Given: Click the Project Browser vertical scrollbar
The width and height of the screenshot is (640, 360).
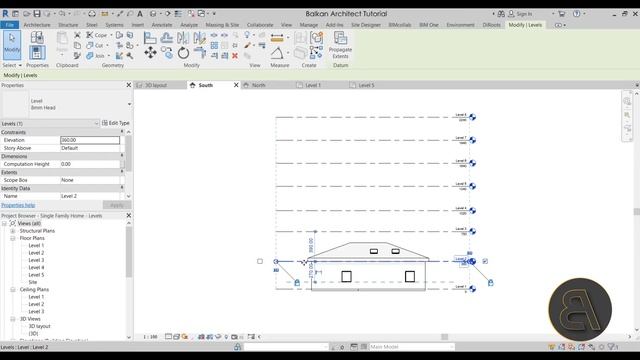Looking at the screenshot, I should (129, 252).
